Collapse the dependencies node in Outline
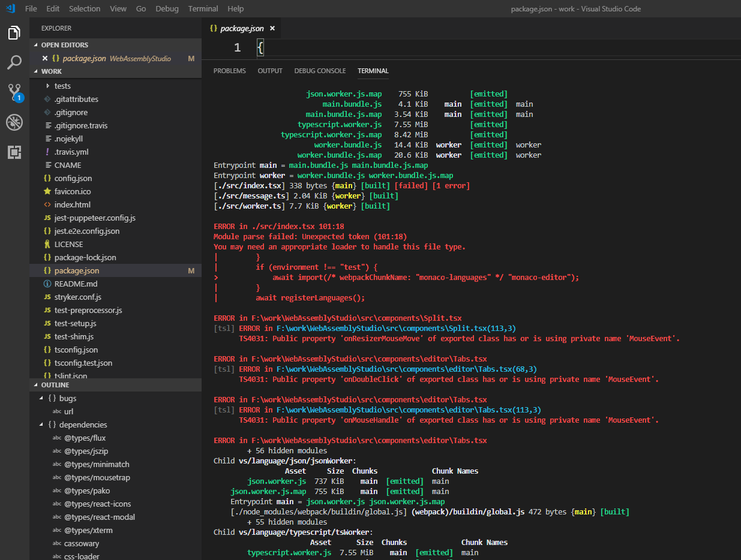The height and width of the screenshot is (560, 741). (42, 424)
